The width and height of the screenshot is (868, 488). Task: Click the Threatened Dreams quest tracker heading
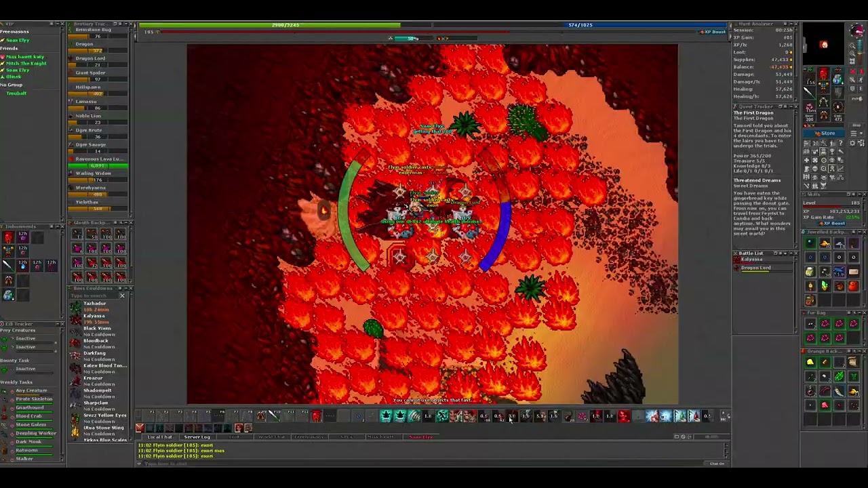[x=757, y=180]
